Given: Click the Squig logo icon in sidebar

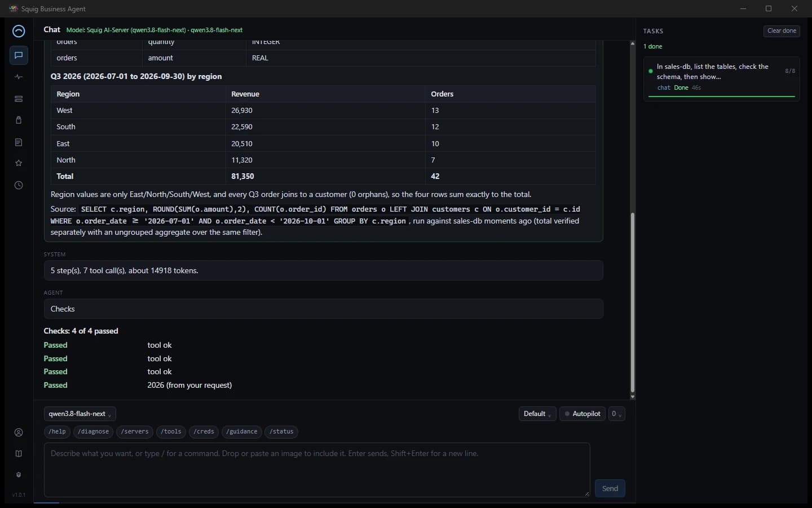Looking at the screenshot, I should pyautogui.click(x=19, y=31).
